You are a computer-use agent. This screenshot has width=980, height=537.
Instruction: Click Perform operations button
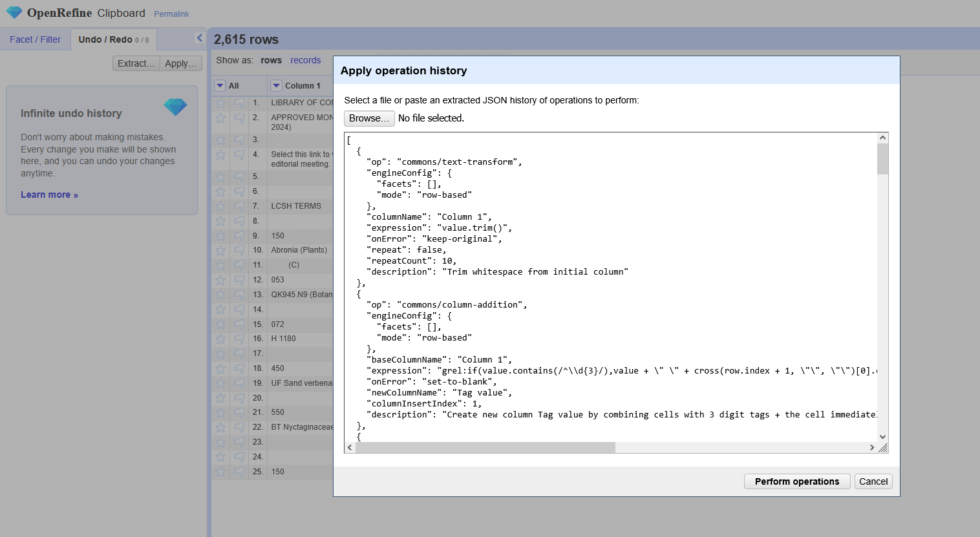tap(797, 481)
